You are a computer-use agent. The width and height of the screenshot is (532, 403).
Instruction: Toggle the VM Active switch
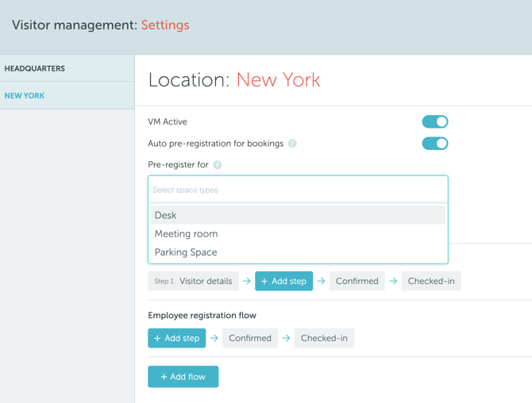(435, 121)
